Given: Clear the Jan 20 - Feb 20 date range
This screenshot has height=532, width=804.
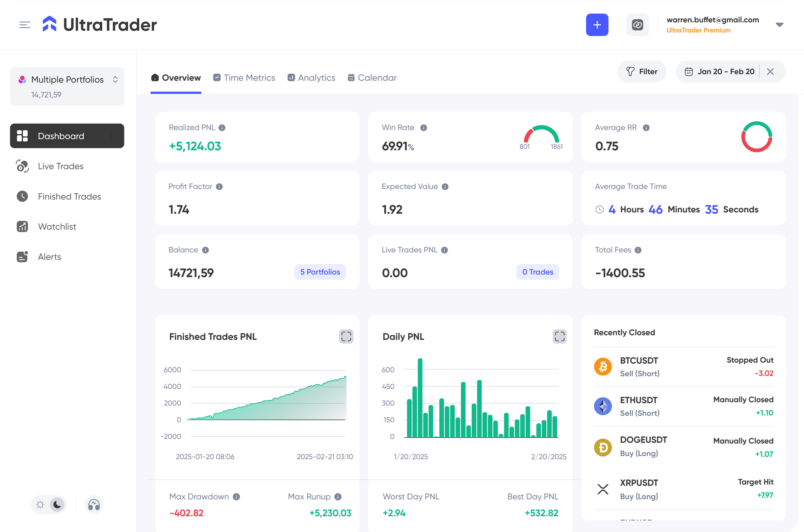Looking at the screenshot, I should pyautogui.click(x=770, y=72).
